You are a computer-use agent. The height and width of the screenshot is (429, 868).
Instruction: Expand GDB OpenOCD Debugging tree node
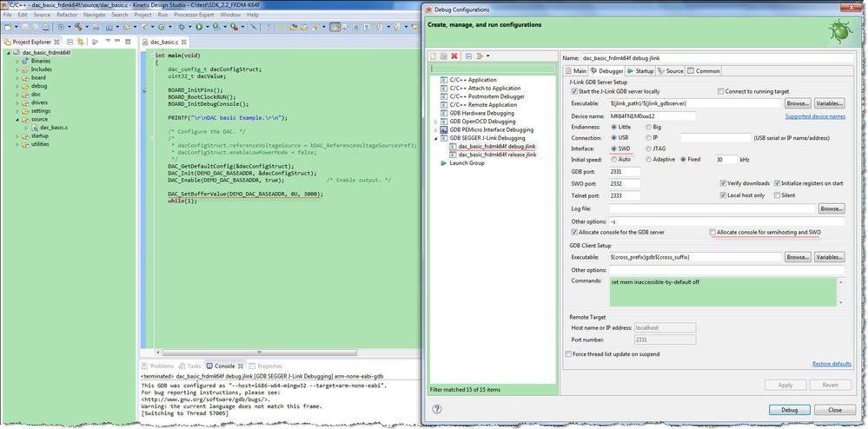click(x=435, y=122)
